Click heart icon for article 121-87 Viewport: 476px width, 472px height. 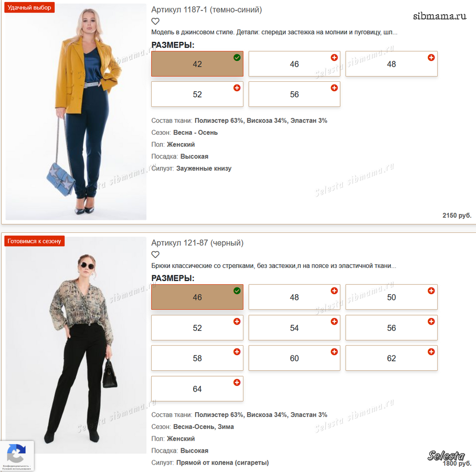155,254
